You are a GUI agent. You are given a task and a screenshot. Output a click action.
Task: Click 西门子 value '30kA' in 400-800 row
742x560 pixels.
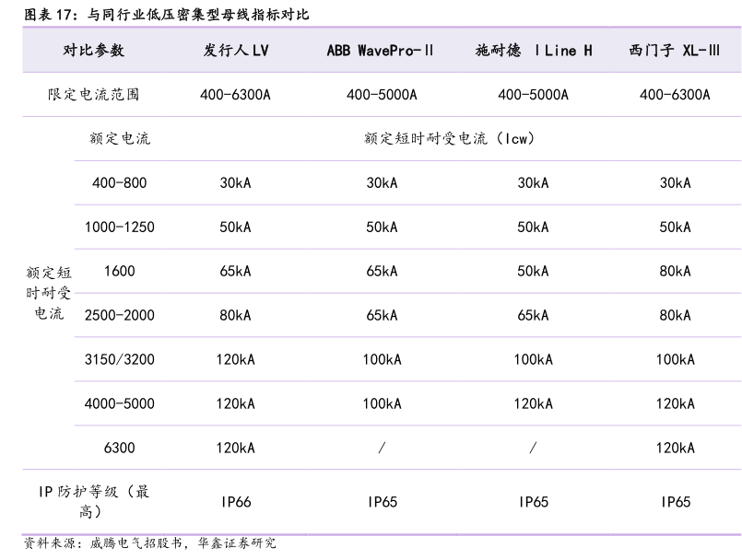pos(676,182)
